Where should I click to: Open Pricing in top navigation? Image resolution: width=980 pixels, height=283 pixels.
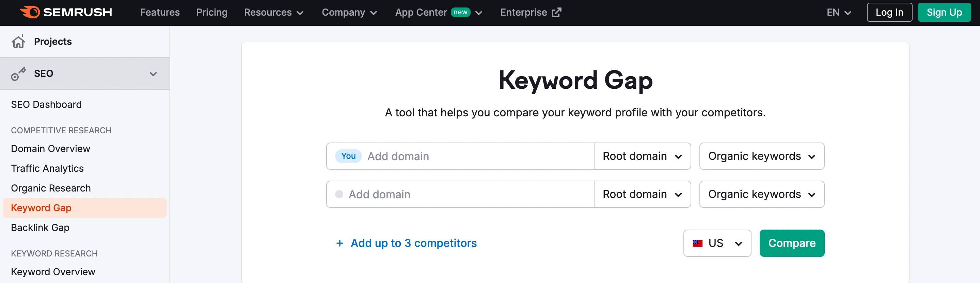coord(211,12)
